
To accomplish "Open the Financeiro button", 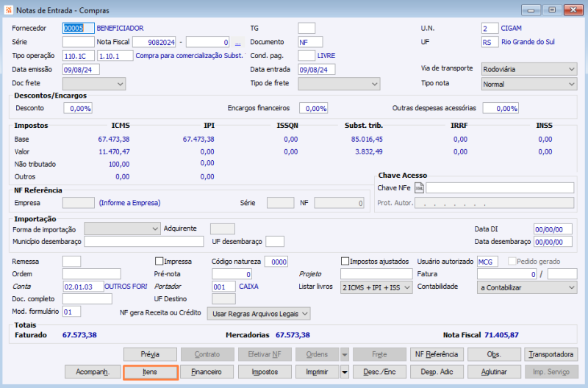I will pyautogui.click(x=207, y=373).
